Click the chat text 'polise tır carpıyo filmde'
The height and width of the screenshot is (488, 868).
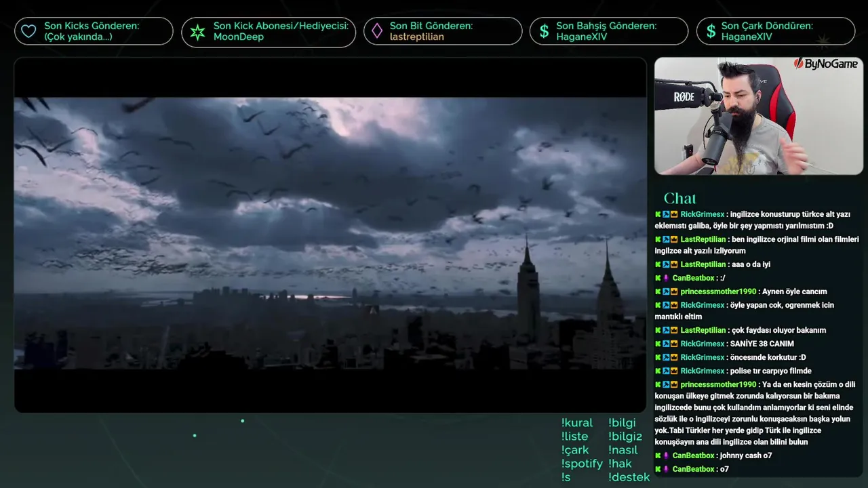[x=771, y=371]
